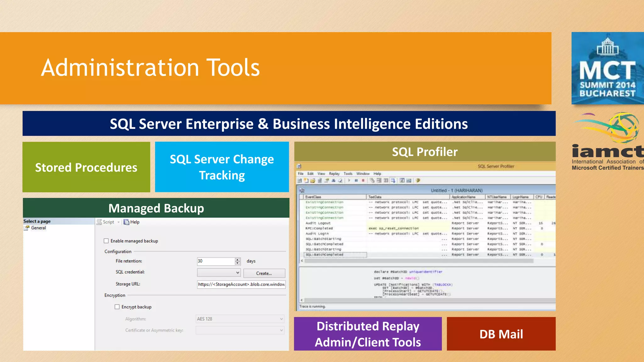Start the trace with the play icon
The image size is (644, 362).
(x=349, y=180)
